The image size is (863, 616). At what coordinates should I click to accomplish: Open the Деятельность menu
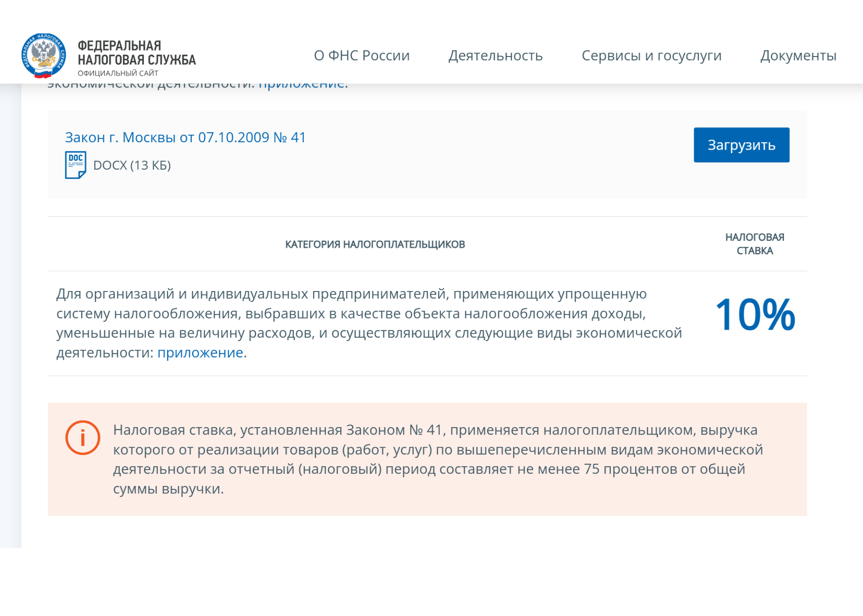tap(495, 56)
